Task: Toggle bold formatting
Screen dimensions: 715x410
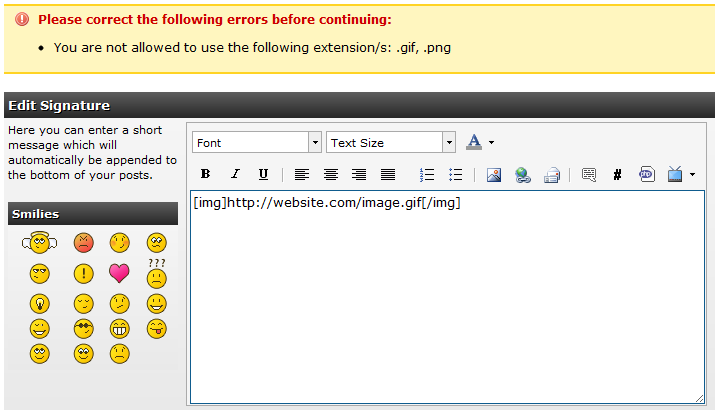Action: (205, 174)
